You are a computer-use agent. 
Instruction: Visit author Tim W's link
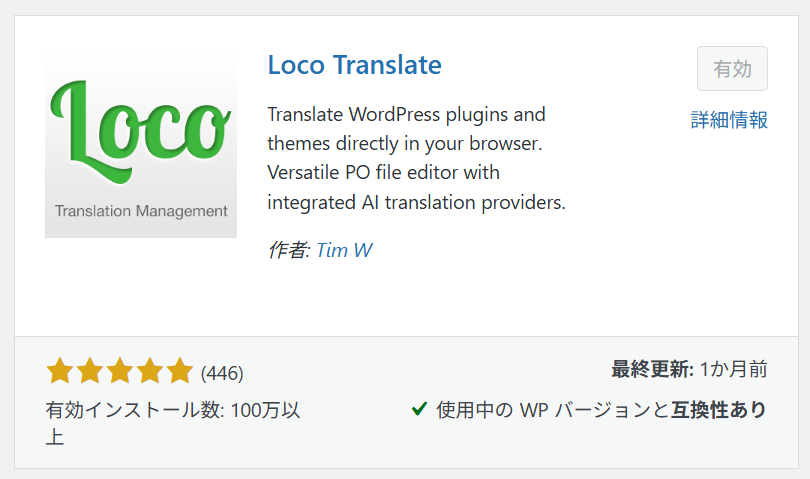point(344,250)
